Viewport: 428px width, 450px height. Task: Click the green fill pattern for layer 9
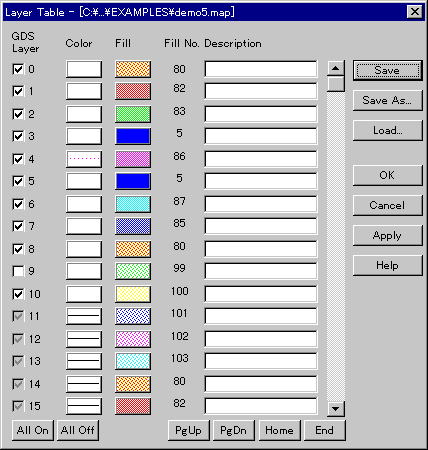point(133,271)
